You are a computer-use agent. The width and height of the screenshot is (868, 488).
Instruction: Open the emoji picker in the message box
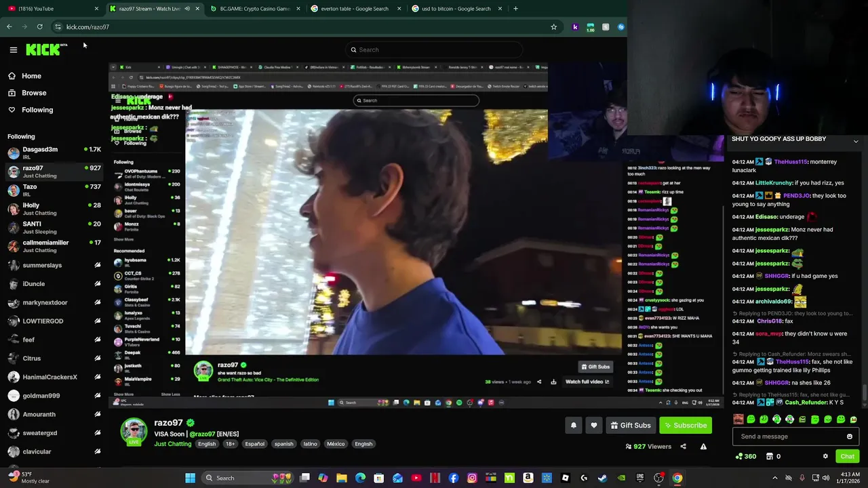[849, 436]
